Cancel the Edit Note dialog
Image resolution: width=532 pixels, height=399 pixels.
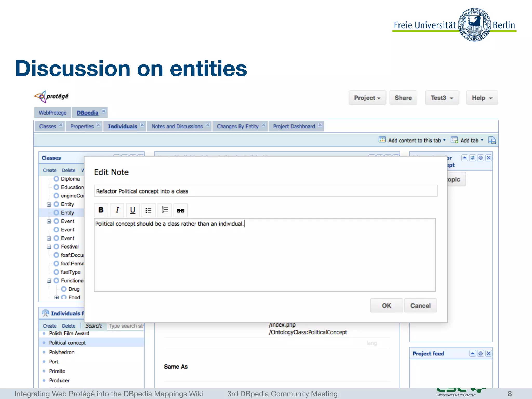click(x=420, y=306)
